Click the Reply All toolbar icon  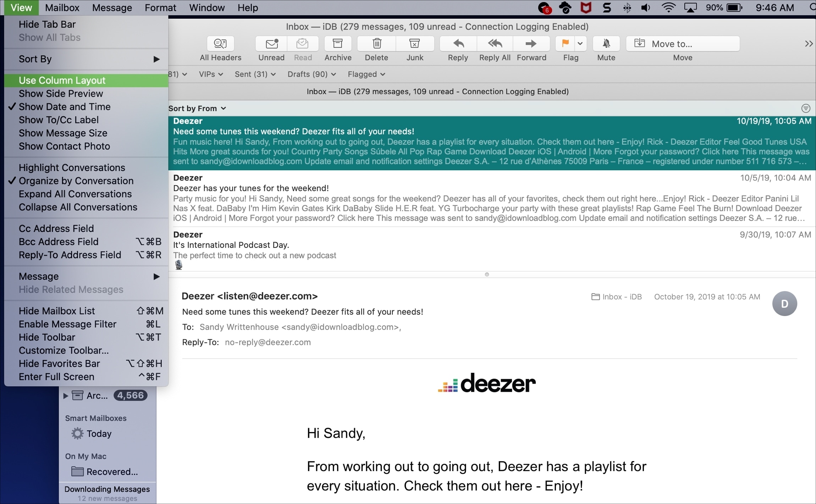pyautogui.click(x=495, y=44)
